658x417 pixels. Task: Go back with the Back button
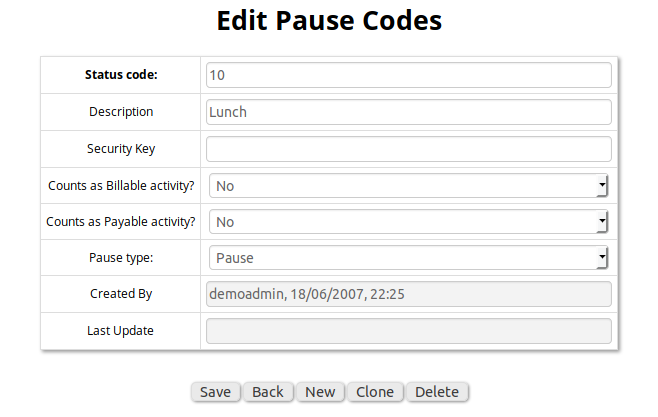coord(268,392)
